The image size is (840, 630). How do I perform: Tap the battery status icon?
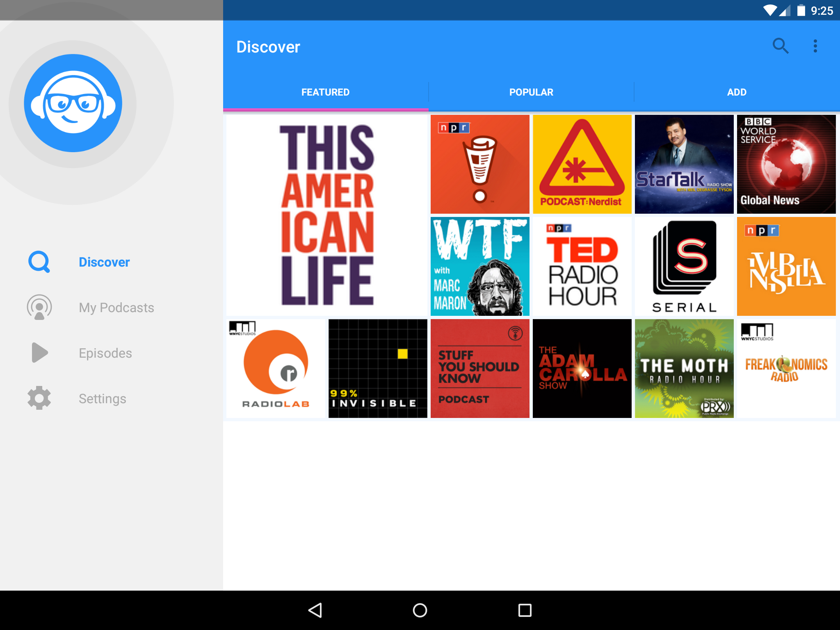pos(801,10)
